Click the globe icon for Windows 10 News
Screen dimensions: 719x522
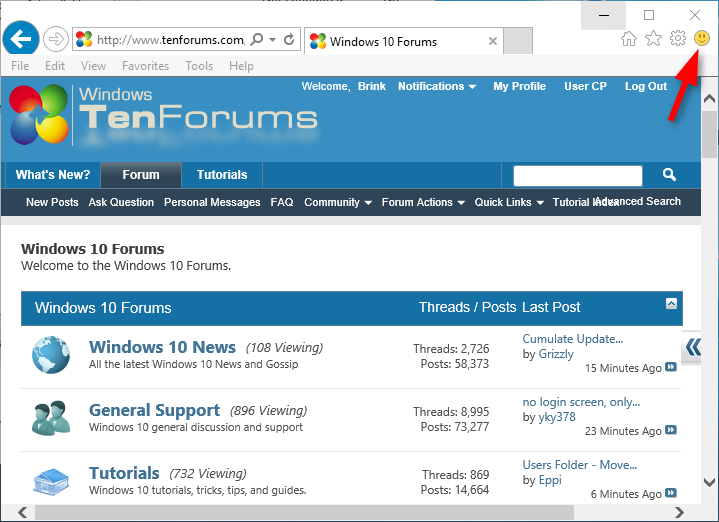click(51, 355)
